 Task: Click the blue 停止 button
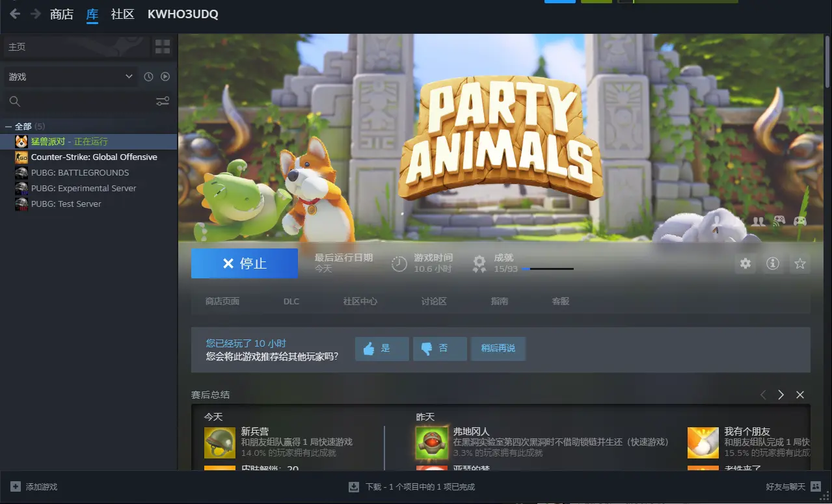(245, 263)
